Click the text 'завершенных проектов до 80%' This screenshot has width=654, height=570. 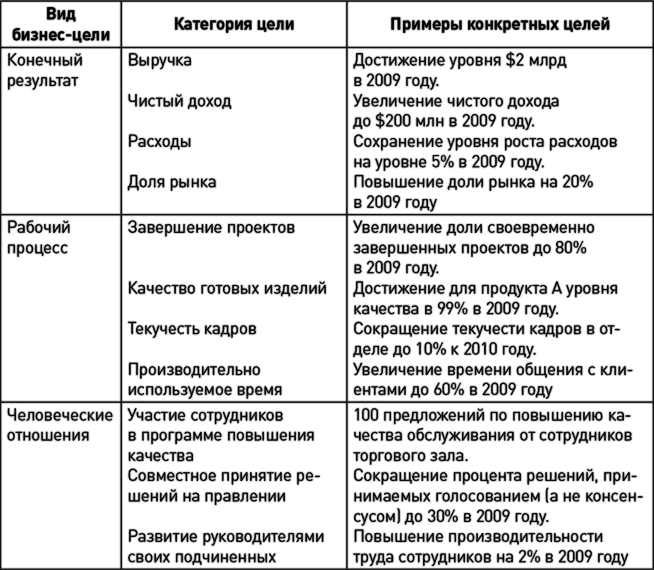470,248
